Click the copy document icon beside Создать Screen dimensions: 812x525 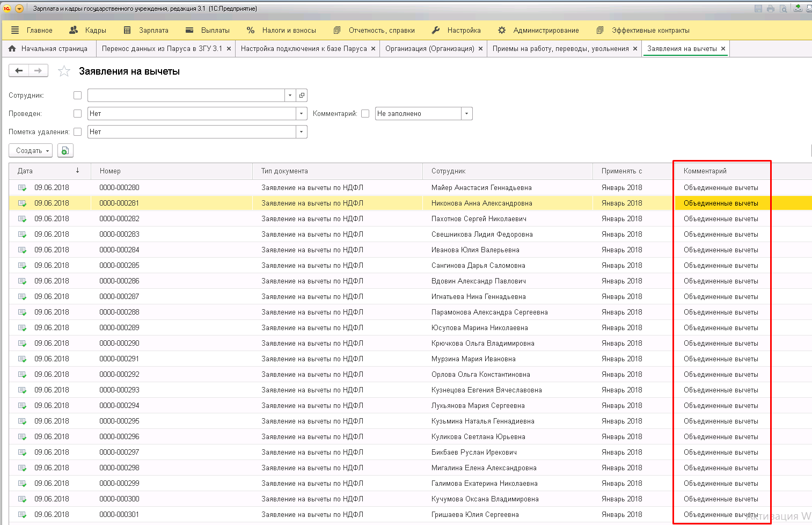pos(65,151)
